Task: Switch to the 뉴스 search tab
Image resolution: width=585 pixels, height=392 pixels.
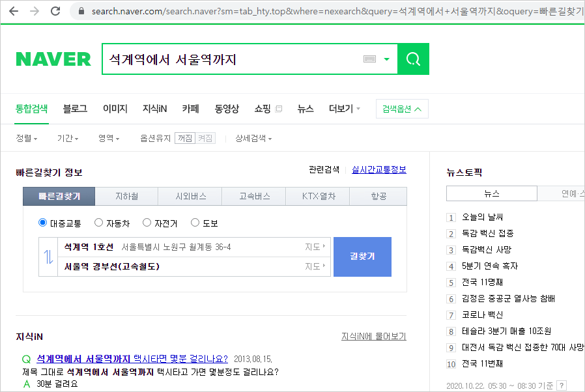Action: [x=305, y=109]
